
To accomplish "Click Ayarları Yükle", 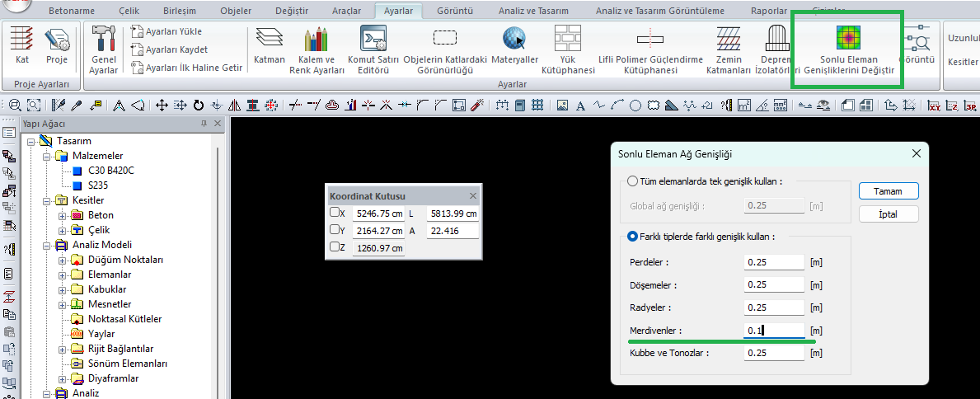I will [166, 31].
